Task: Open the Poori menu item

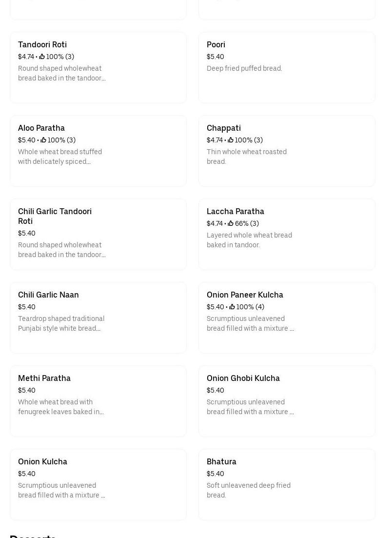Action: pyautogui.click(x=216, y=44)
